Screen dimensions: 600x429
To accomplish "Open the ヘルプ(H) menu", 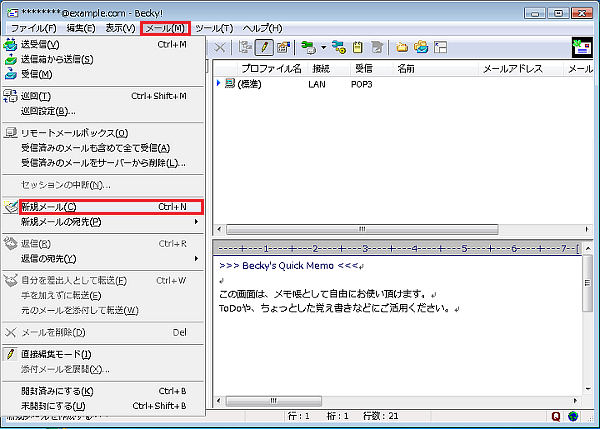I will pyautogui.click(x=262, y=28).
